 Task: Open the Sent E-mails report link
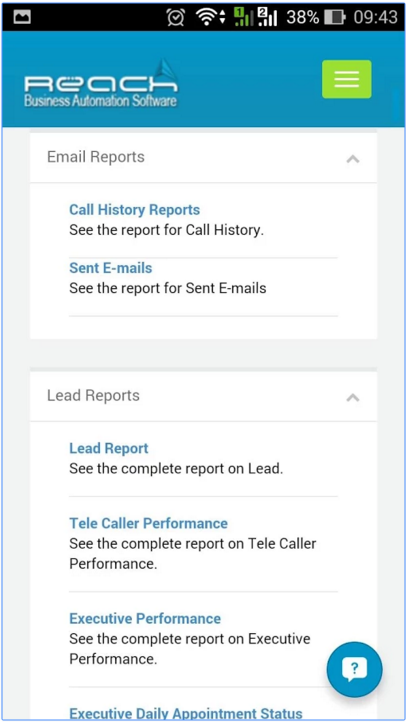click(110, 268)
